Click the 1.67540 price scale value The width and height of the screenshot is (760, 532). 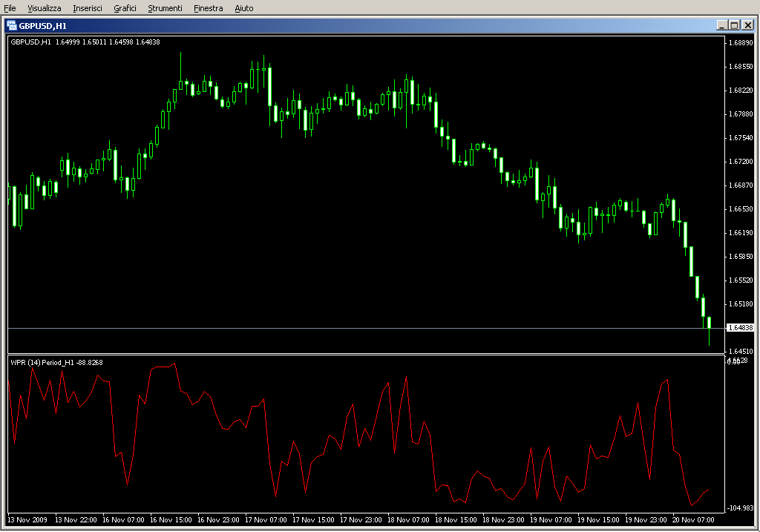741,137
